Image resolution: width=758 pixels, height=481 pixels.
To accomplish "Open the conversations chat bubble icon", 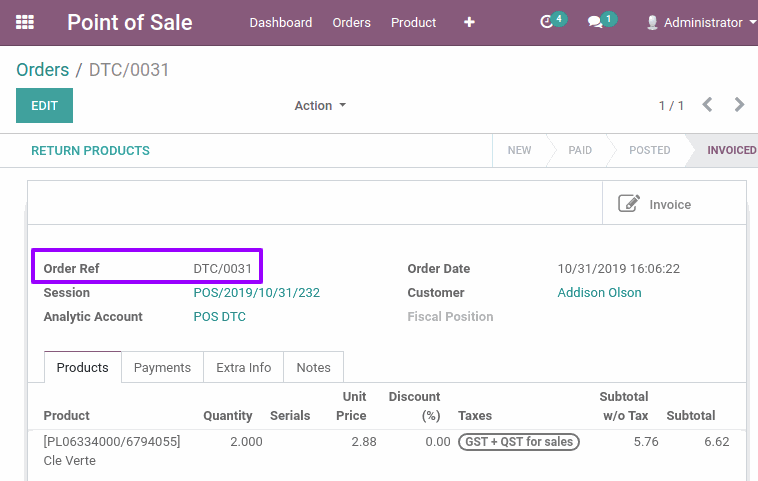I will coord(595,22).
